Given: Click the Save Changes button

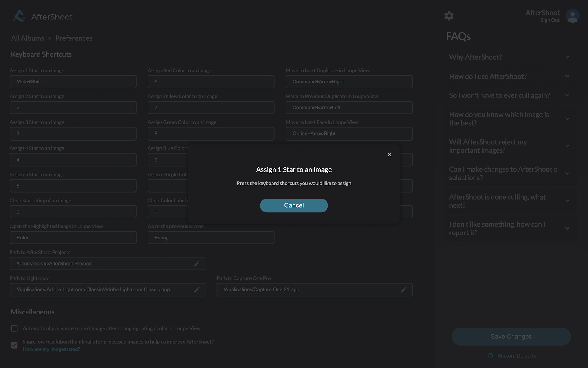Looking at the screenshot, I should (x=511, y=336).
